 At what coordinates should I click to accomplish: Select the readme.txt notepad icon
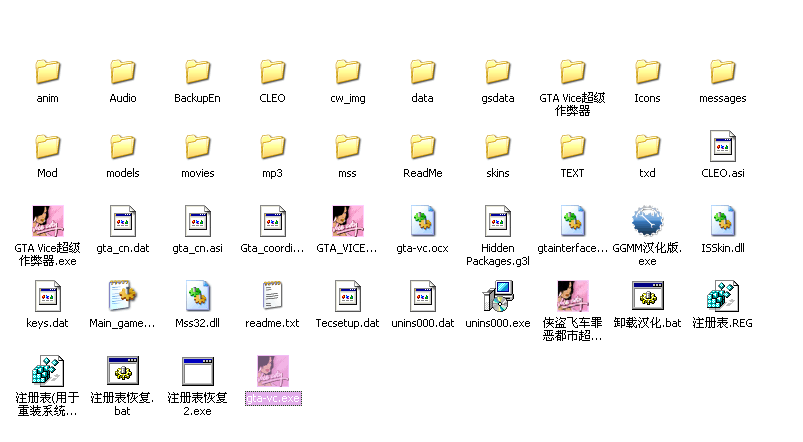pos(272,296)
